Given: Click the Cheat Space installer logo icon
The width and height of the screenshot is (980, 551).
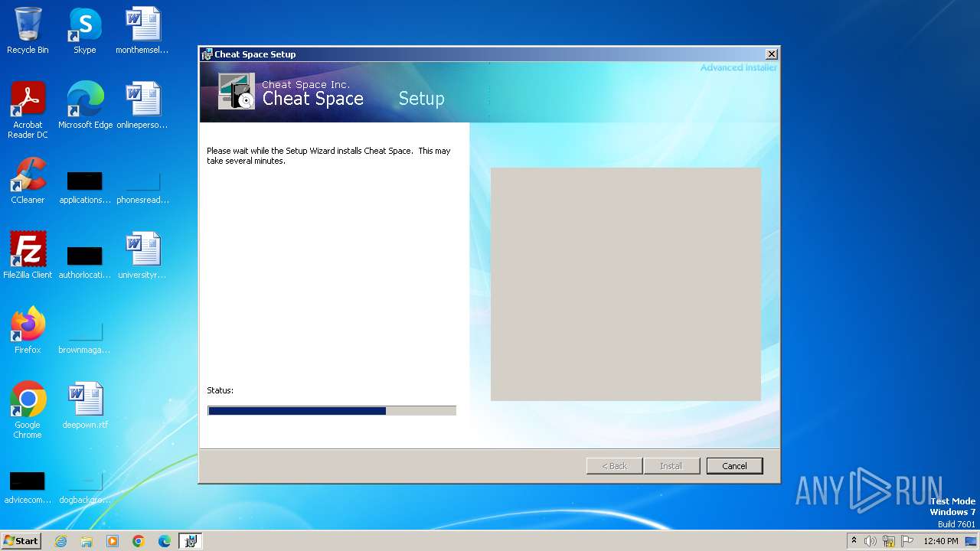Looking at the screenshot, I should (236, 91).
